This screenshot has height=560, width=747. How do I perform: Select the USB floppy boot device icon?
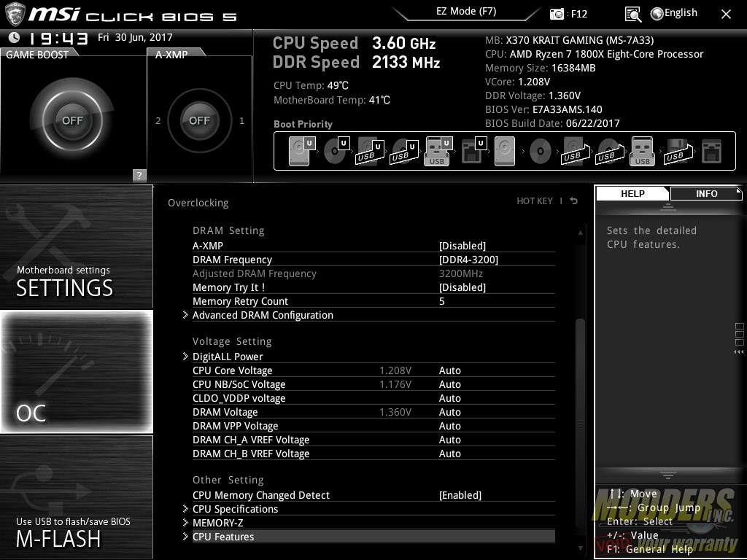[678, 152]
